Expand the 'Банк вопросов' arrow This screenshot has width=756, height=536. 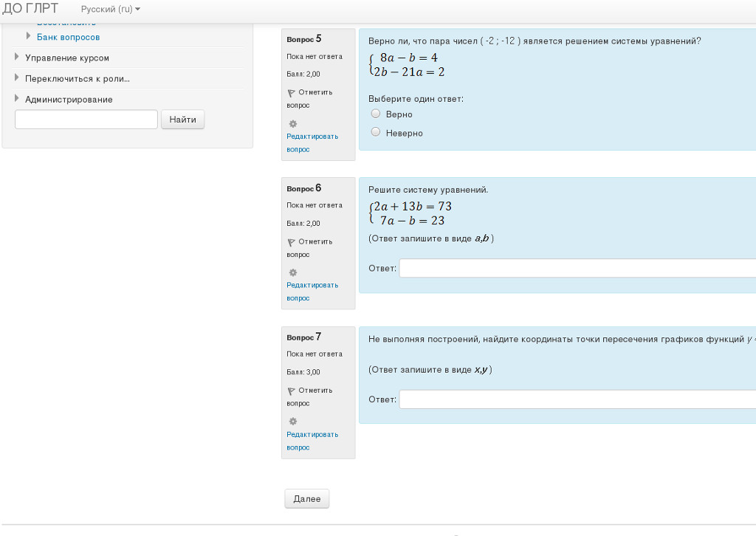(29, 36)
